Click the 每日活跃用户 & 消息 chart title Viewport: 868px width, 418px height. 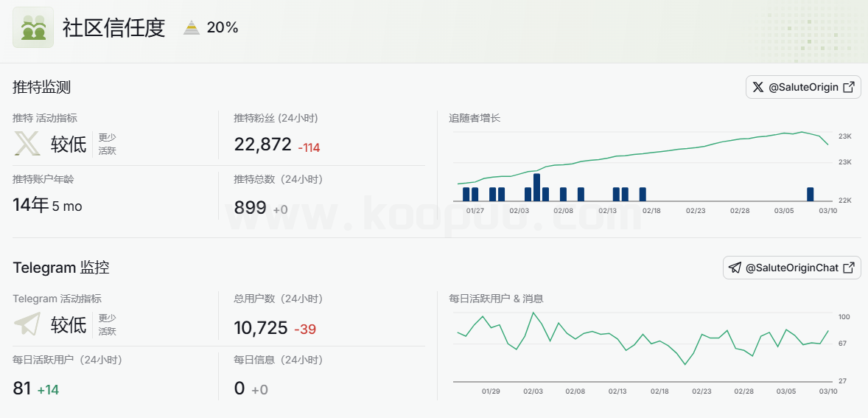(496, 299)
